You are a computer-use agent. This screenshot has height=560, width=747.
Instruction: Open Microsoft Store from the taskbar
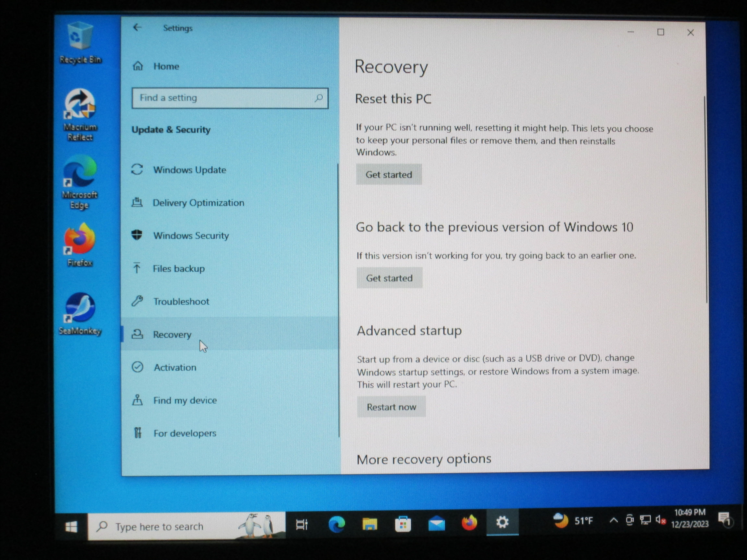pos(403,524)
